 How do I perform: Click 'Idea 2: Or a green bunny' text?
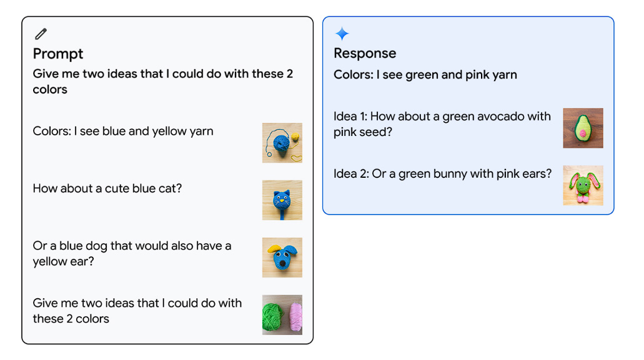pos(442,174)
